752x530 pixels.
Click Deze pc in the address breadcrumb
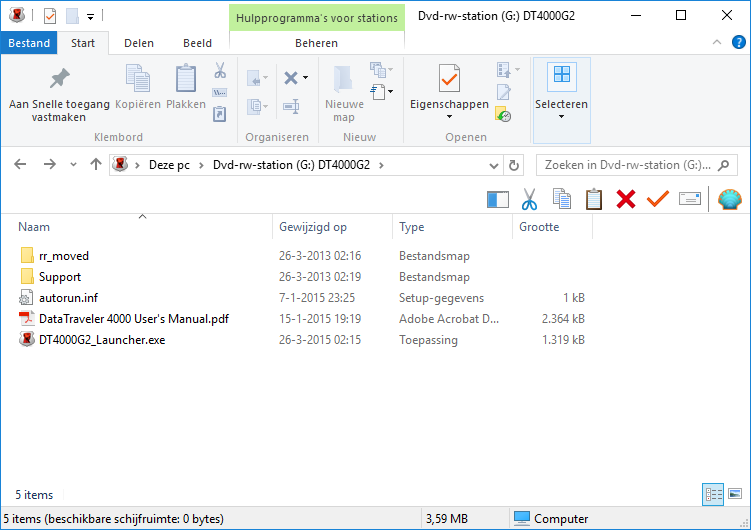point(169,165)
